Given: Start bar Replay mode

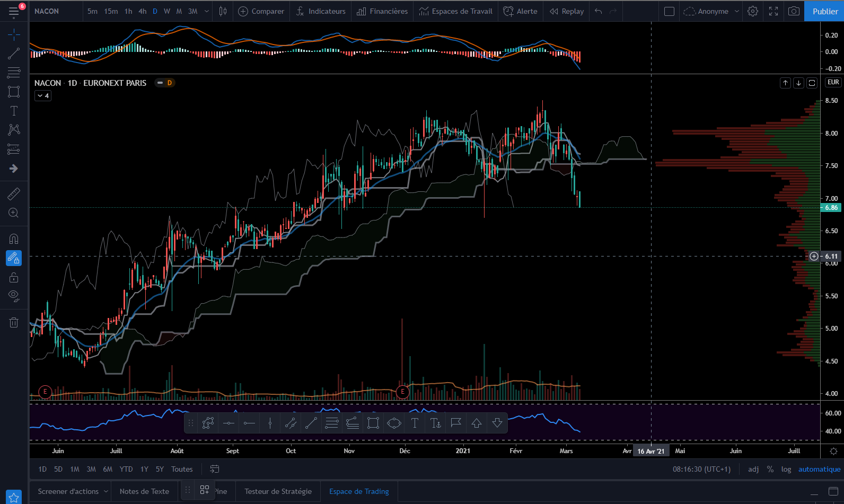Looking at the screenshot, I should coord(567,11).
